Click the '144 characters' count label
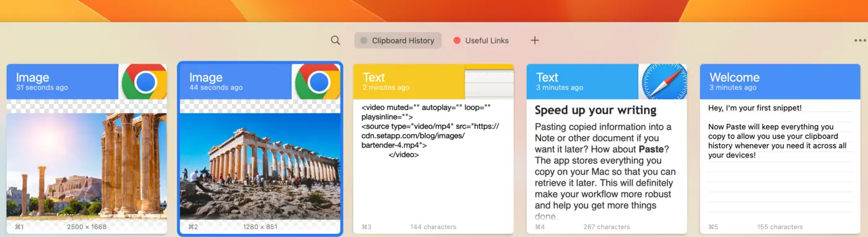 tap(433, 226)
